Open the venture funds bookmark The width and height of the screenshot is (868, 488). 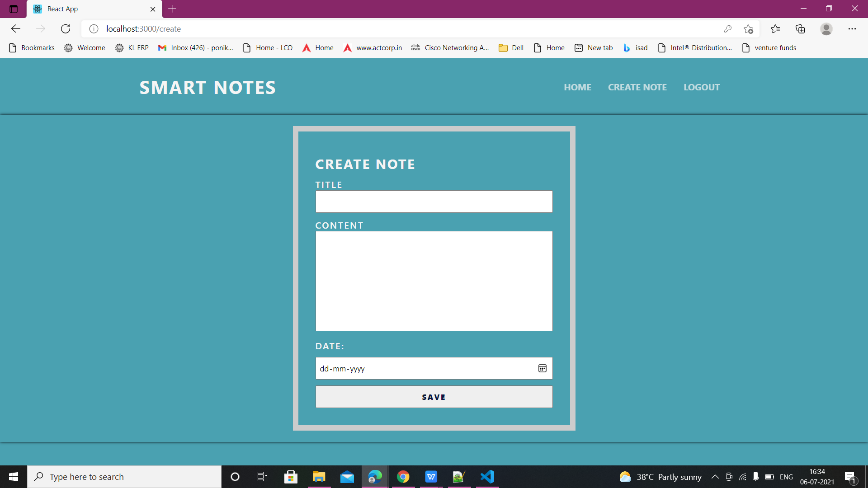[x=769, y=48]
